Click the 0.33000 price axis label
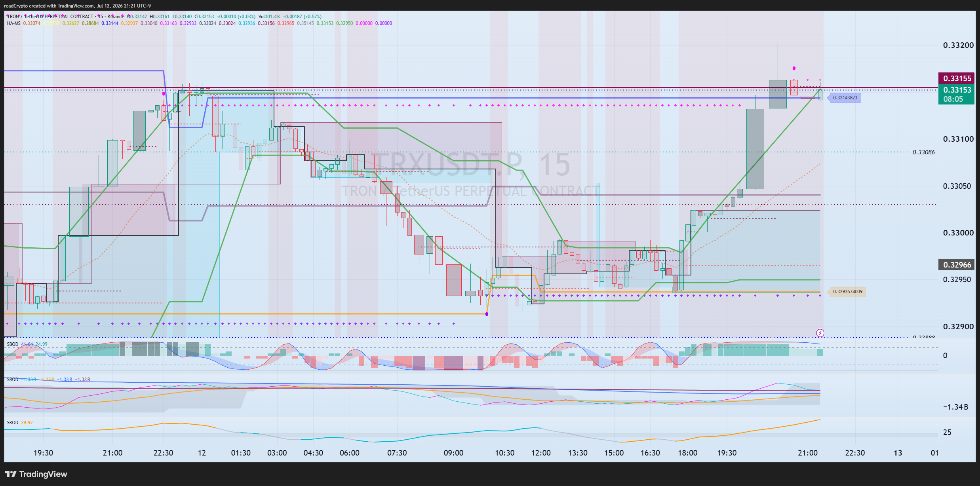 958,233
